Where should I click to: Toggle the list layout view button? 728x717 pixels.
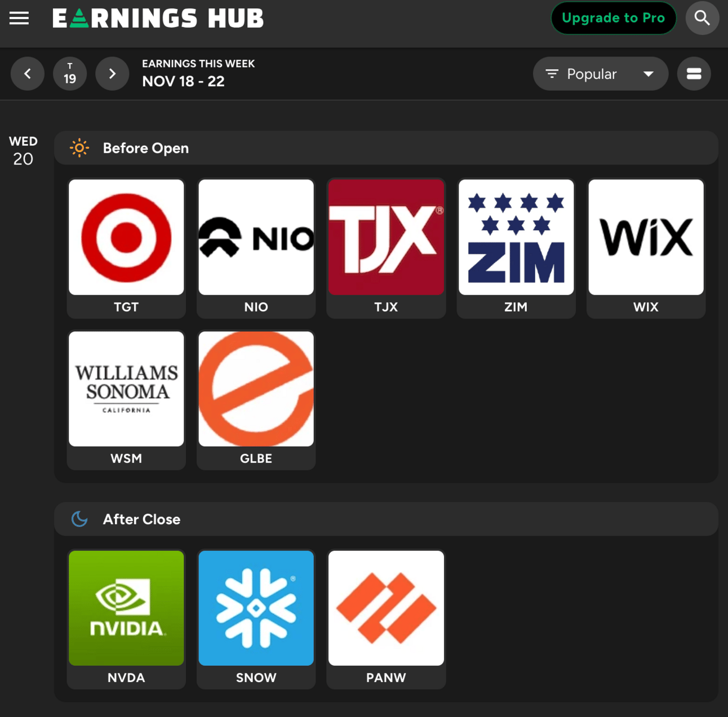[694, 74]
